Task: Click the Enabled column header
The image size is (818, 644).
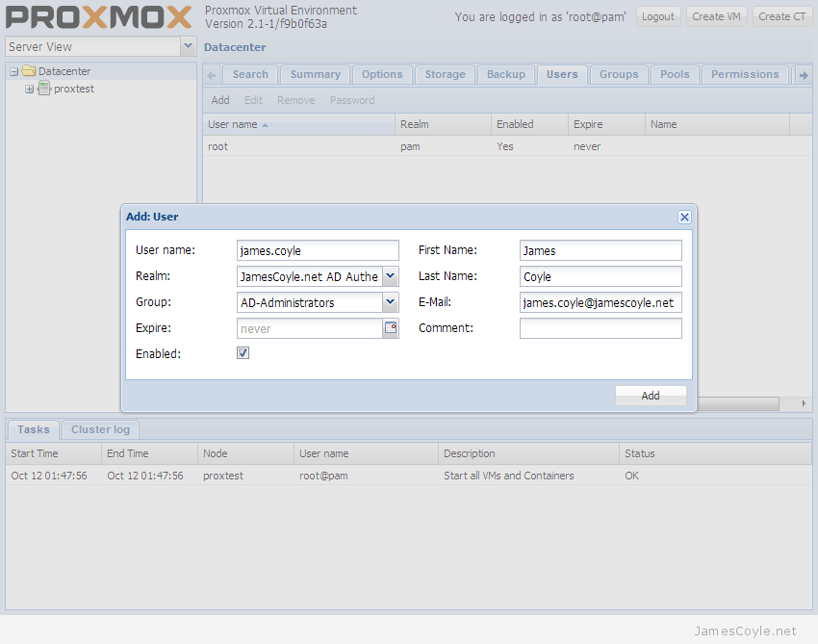Action: click(x=529, y=125)
